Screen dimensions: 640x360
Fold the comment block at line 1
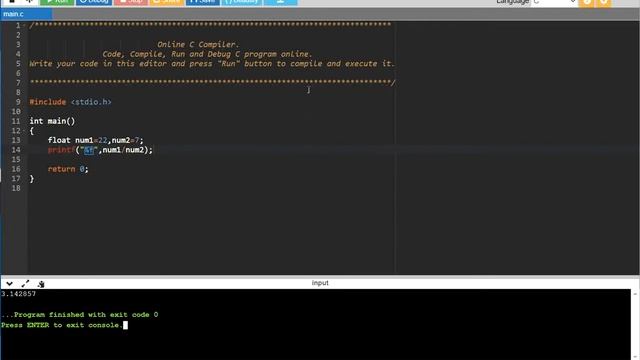[24, 26]
